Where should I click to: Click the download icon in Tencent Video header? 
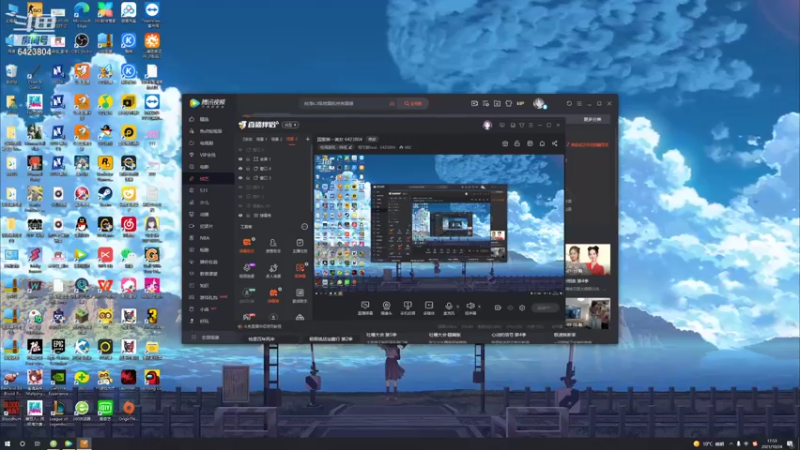coord(497,103)
